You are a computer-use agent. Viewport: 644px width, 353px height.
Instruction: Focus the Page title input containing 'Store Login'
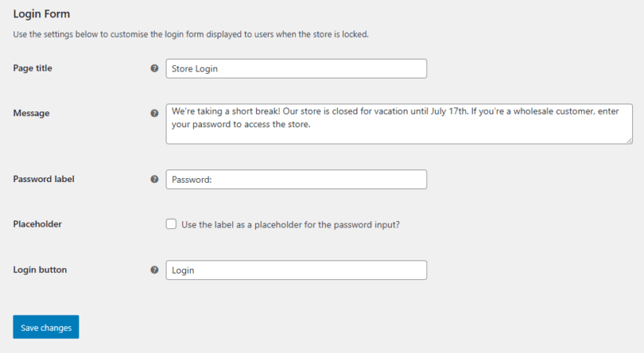coord(296,68)
